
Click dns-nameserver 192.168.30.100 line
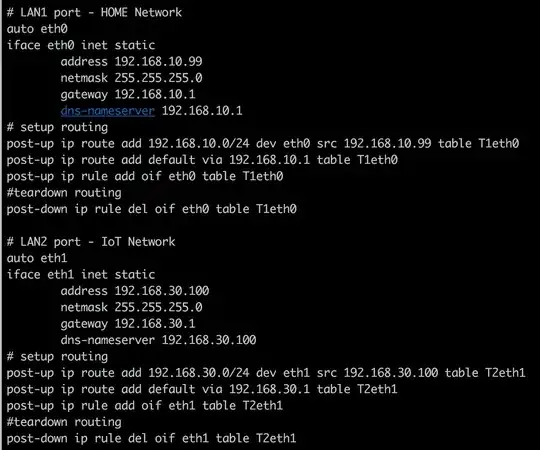click(158, 340)
